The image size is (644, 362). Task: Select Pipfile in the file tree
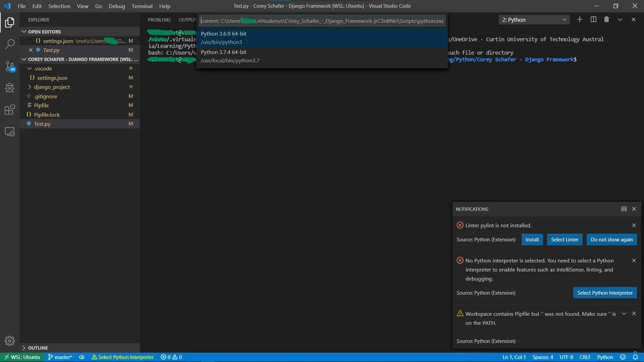(x=41, y=105)
